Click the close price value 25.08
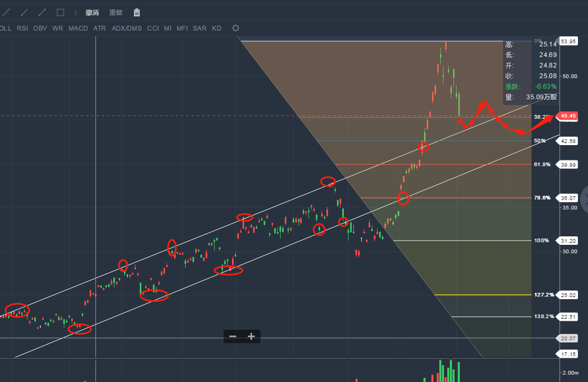Screen dimensions: 588x382 (548, 76)
